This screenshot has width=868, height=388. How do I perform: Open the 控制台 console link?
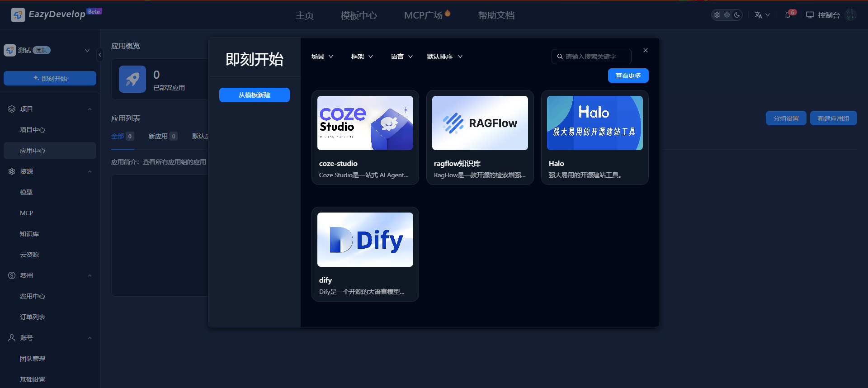823,15
